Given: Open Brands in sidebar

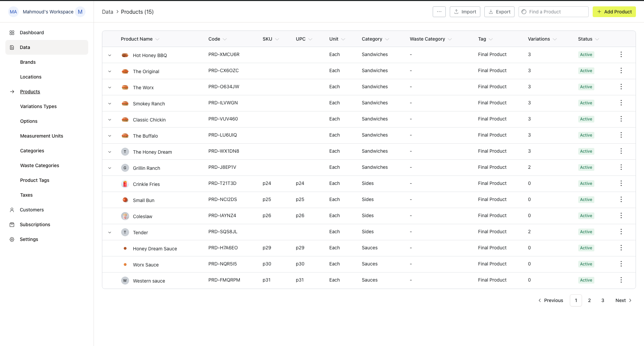Looking at the screenshot, I should [x=28, y=62].
